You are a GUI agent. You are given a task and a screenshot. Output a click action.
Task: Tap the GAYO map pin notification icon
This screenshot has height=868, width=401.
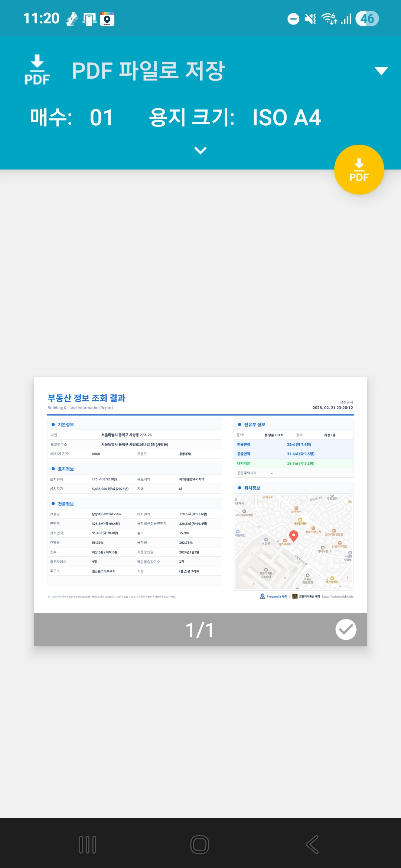(107, 19)
